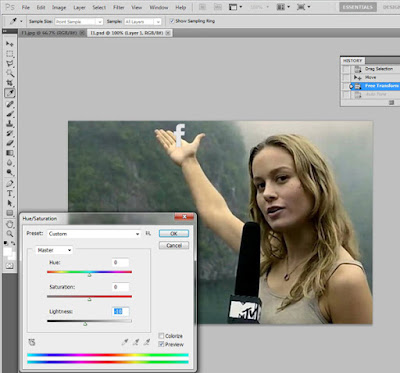Select the Pen tool

pyautogui.click(x=10, y=184)
